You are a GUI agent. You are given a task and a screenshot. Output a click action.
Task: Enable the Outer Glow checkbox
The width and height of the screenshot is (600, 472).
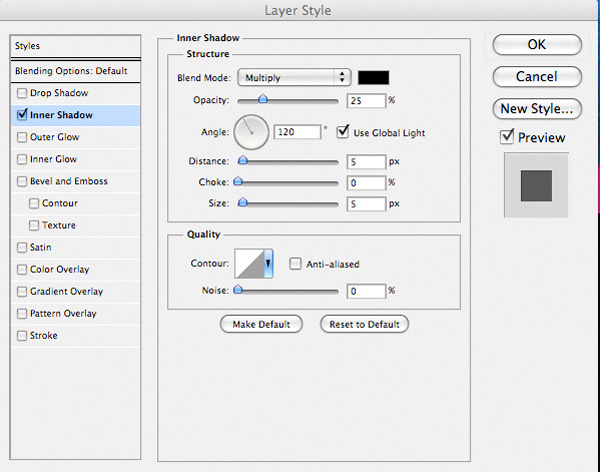(x=22, y=137)
